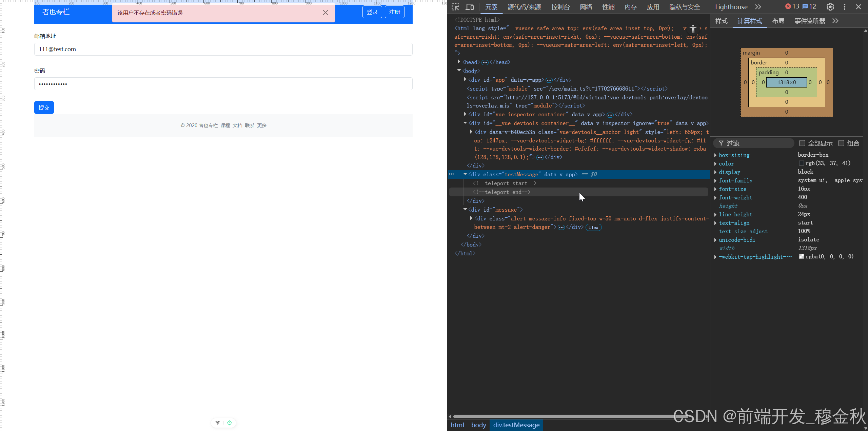Viewport: 868px width, 431px height.
Task: Switch to the 网络 tab
Action: [x=586, y=7]
